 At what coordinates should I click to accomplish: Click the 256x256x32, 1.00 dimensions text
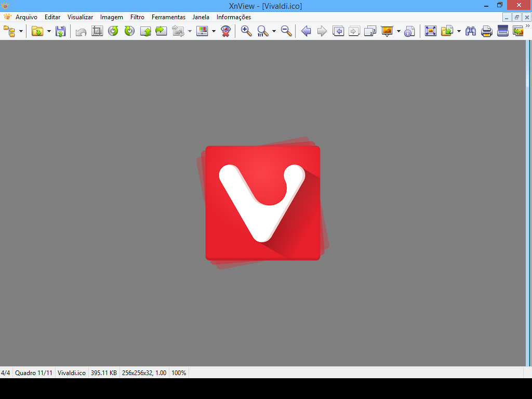click(x=144, y=373)
